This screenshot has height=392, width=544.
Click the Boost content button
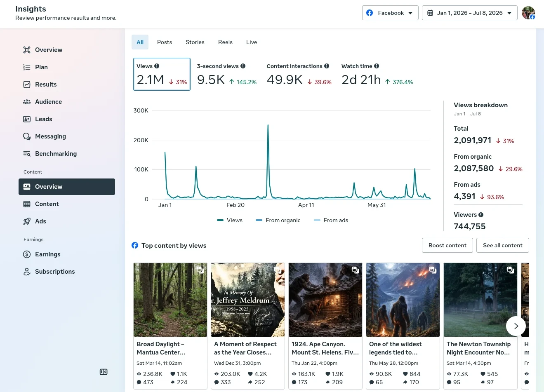[x=447, y=245]
